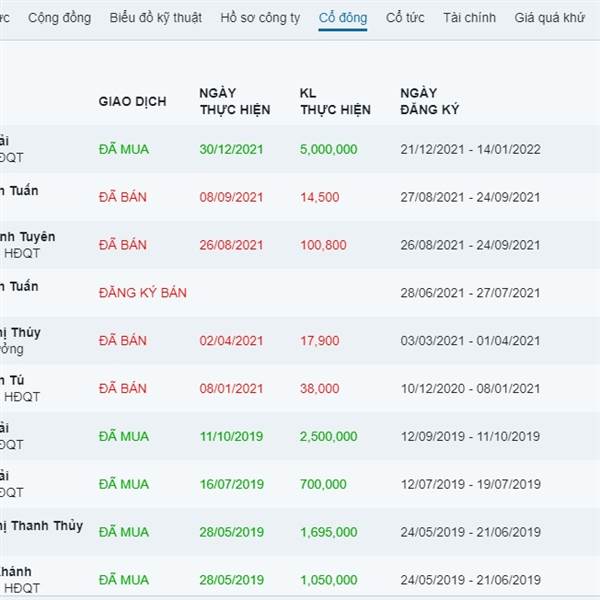Select ĐÃ MUA in the 11/10/2019 row
Image resolution: width=600 pixels, height=600 pixels.
pos(124,436)
